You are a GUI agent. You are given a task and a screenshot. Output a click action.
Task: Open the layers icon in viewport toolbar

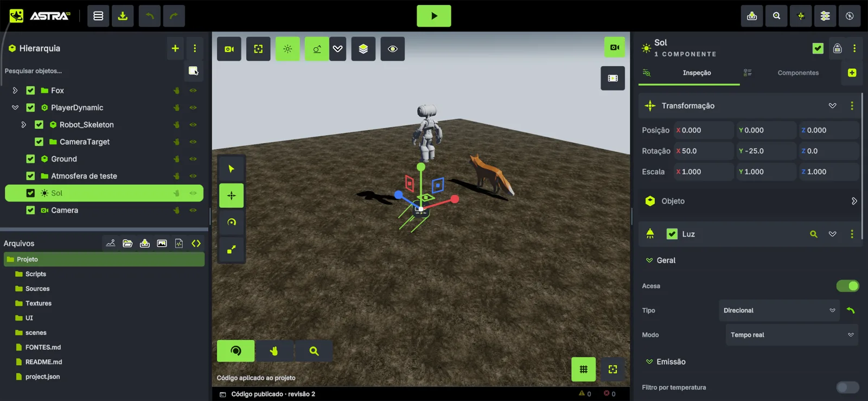(363, 49)
